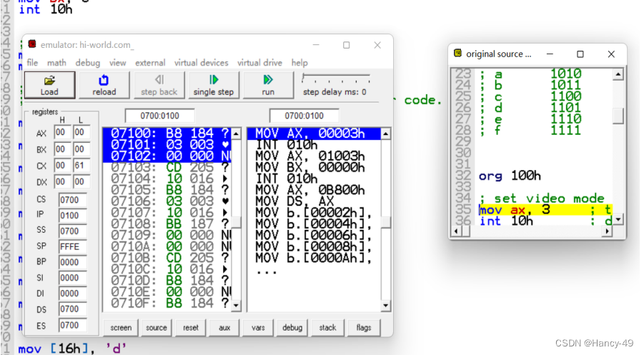
Task: Click the SI register field
Action: coord(73,278)
